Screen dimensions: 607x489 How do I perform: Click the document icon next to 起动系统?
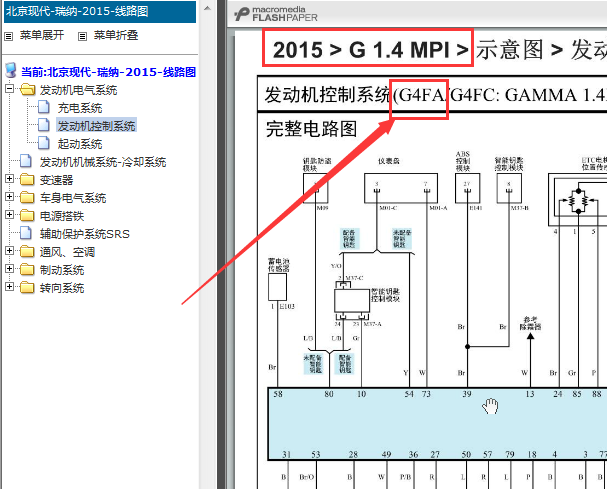click(x=44, y=143)
